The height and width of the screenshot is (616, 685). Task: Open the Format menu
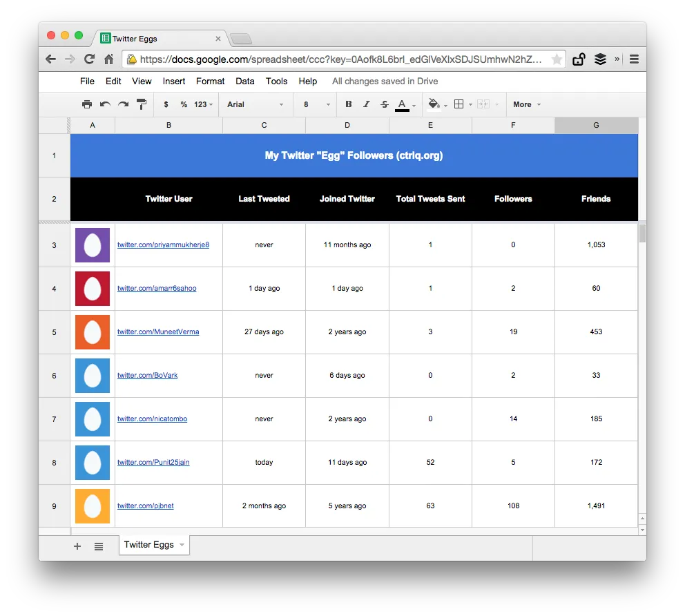(210, 81)
